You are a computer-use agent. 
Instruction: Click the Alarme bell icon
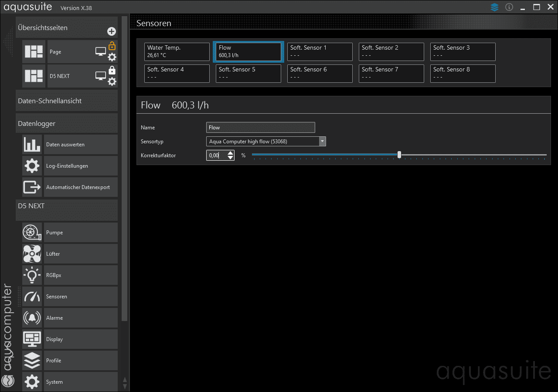coord(32,318)
